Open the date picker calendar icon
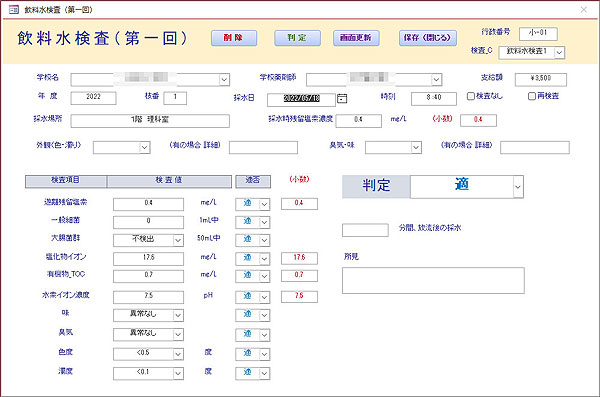 [342, 99]
